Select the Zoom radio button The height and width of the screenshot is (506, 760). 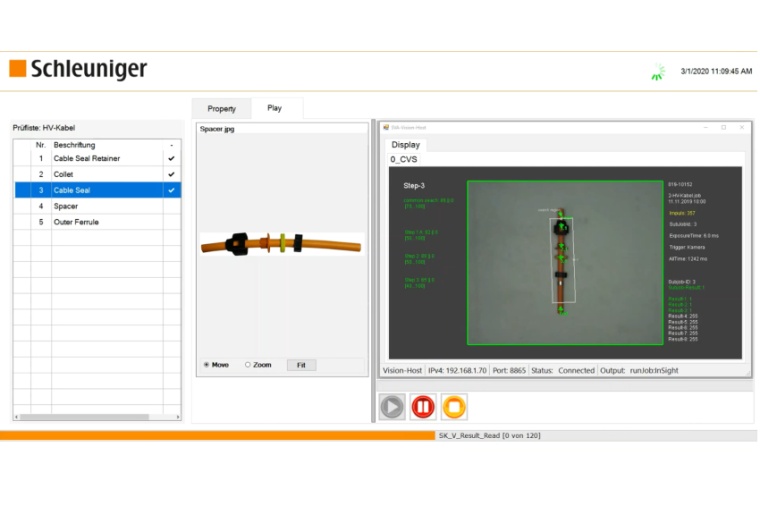[248, 365]
